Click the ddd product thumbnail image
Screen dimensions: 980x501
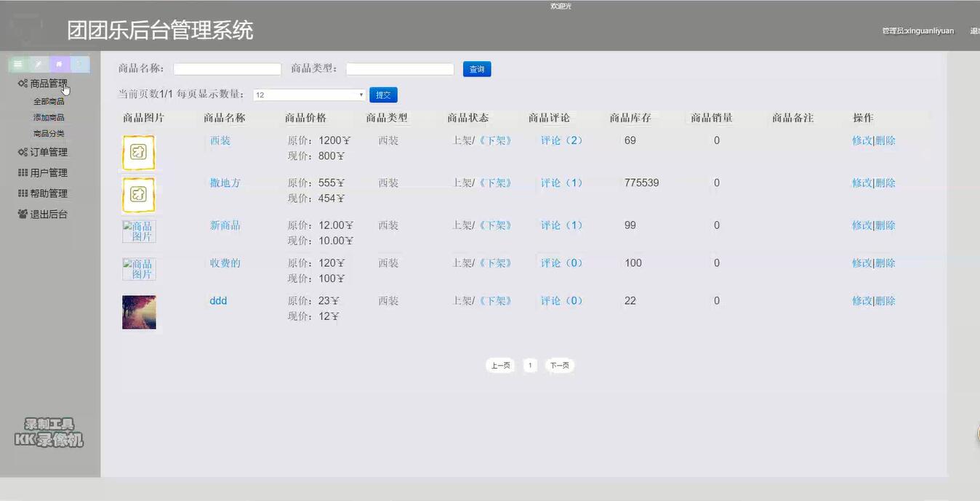click(138, 312)
